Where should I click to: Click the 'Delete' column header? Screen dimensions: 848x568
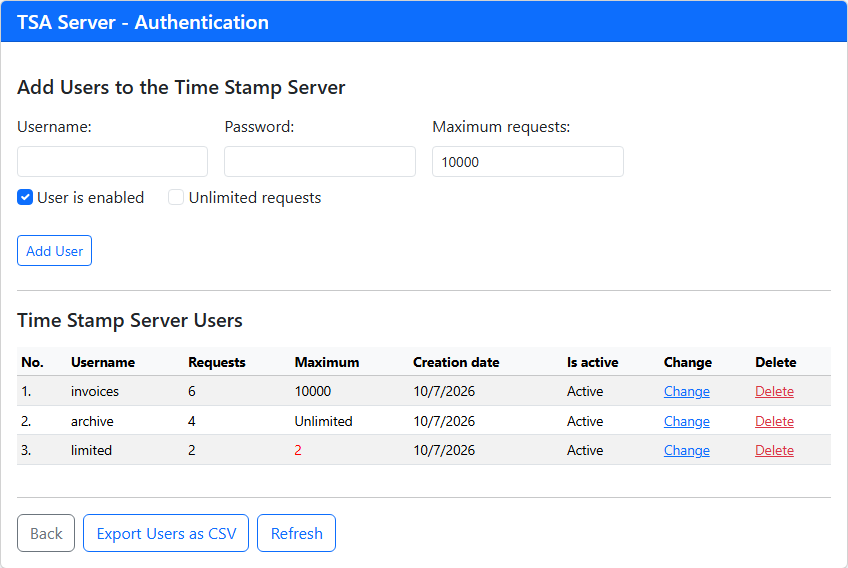(x=776, y=362)
